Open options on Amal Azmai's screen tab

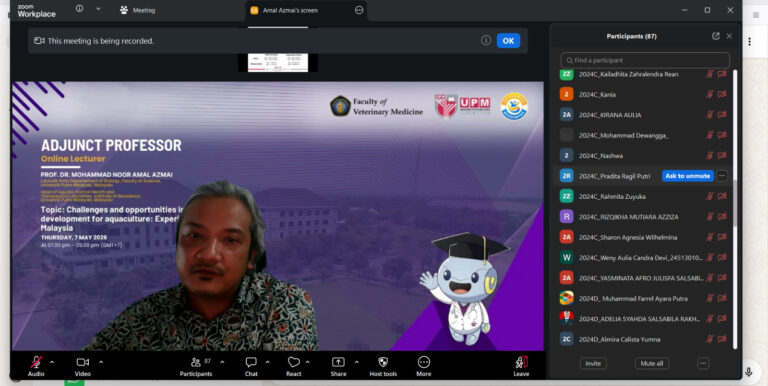[x=359, y=10]
